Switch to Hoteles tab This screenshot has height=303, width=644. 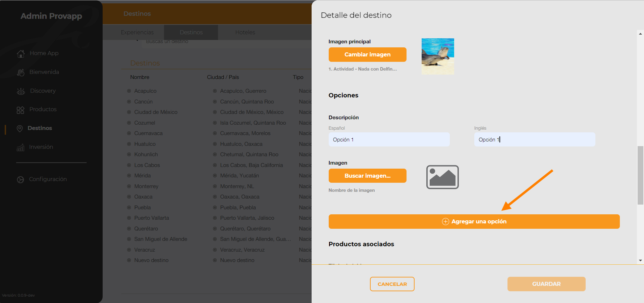(x=245, y=32)
